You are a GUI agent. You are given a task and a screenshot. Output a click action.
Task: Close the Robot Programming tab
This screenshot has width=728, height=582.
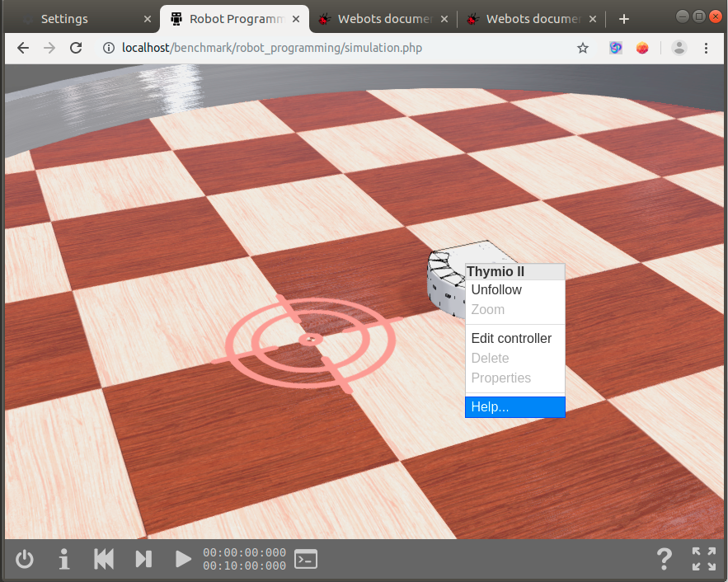[296, 19]
